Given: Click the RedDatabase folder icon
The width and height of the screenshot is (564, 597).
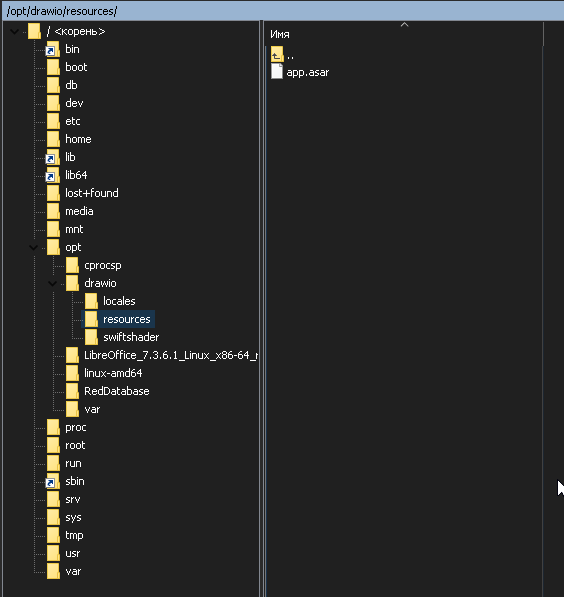Looking at the screenshot, I should [72, 391].
